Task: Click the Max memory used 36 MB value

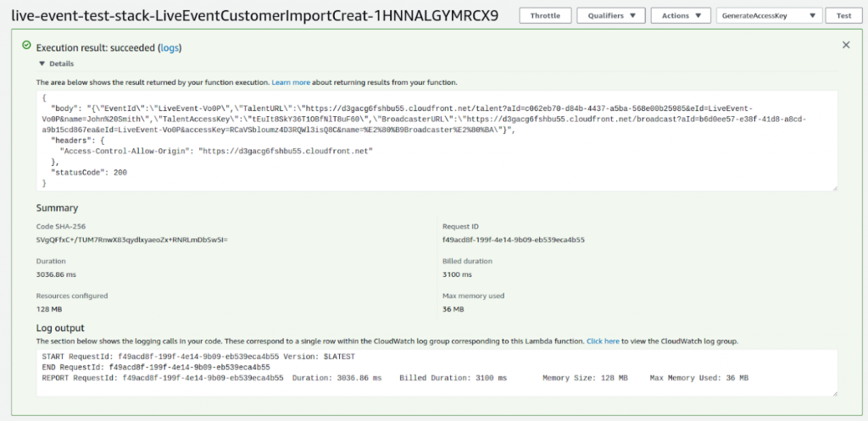Action: point(453,309)
